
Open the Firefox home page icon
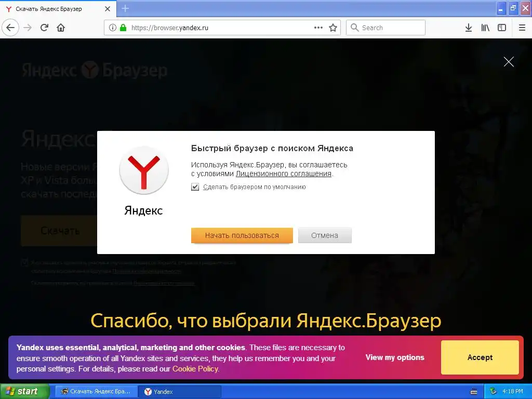coord(61,28)
